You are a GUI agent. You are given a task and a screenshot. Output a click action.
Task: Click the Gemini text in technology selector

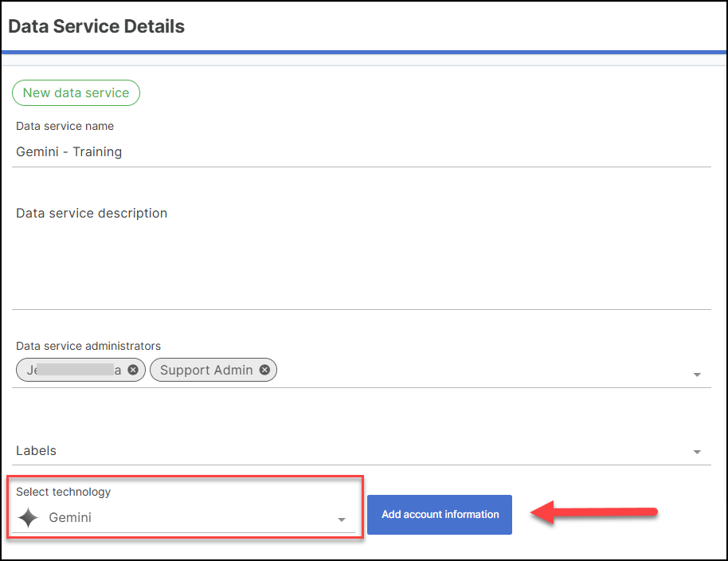click(x=70, y=518)
